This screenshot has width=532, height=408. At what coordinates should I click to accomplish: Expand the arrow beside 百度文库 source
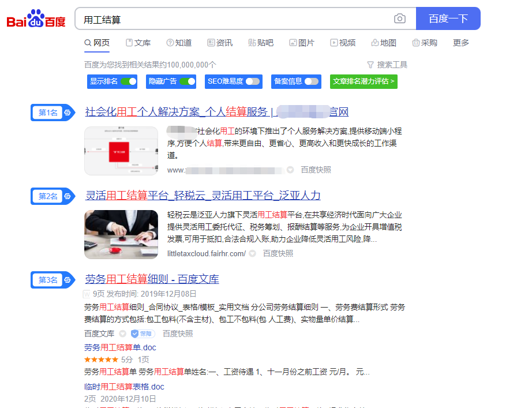pos(122,334)
